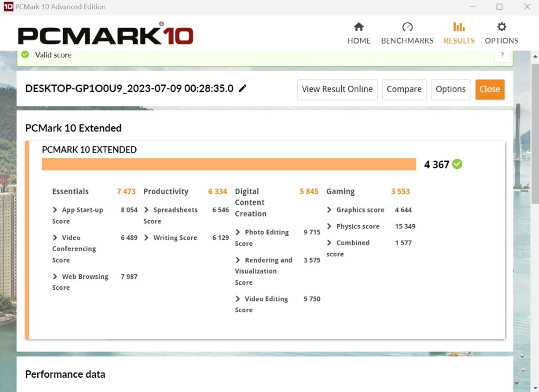
Task: Click View Result Online button
Action: coord(337,89)
